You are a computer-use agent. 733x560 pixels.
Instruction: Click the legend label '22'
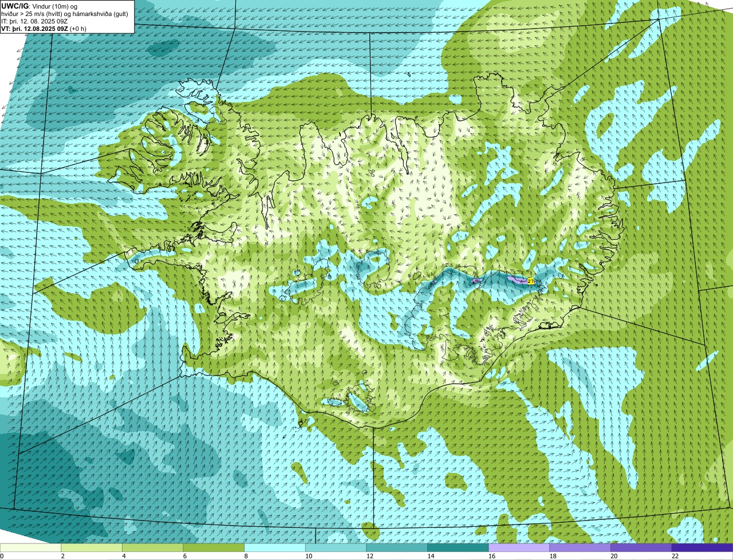675,556
